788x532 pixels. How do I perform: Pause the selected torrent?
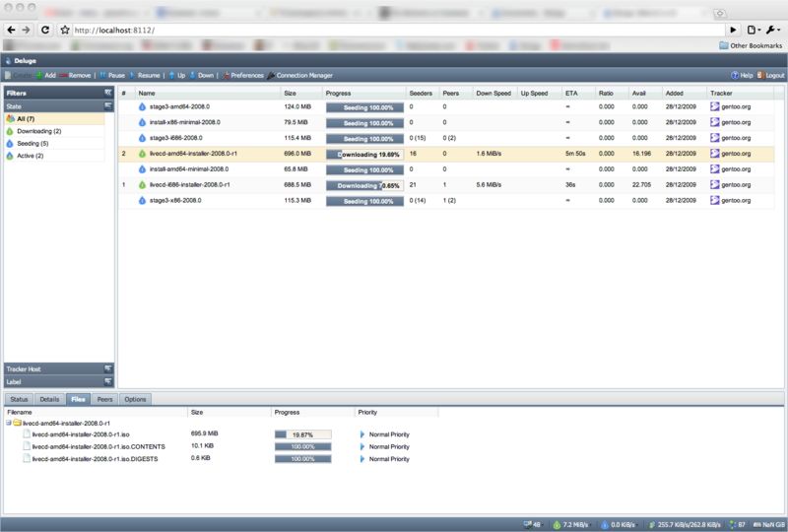click(111, 75)
